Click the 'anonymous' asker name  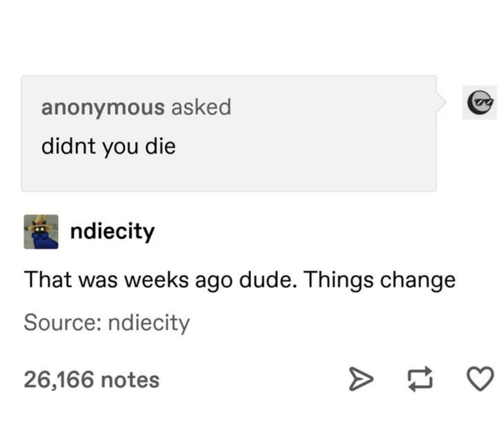point(103,107)
